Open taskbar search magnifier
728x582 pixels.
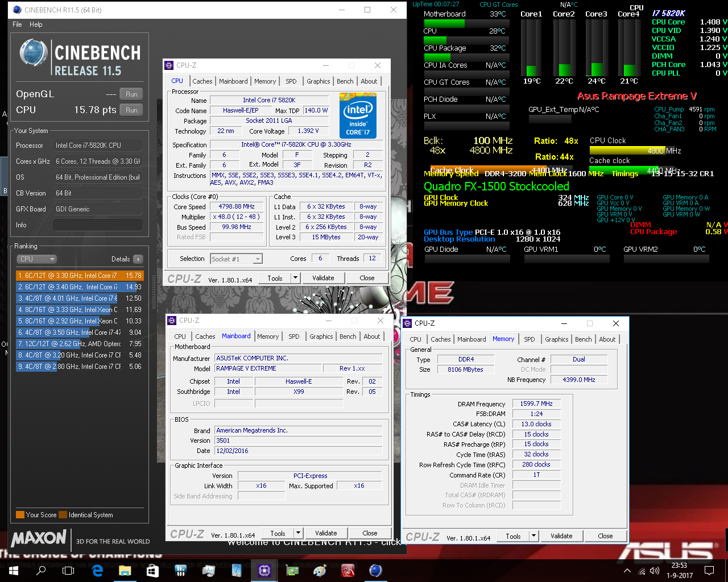[41, 570]
